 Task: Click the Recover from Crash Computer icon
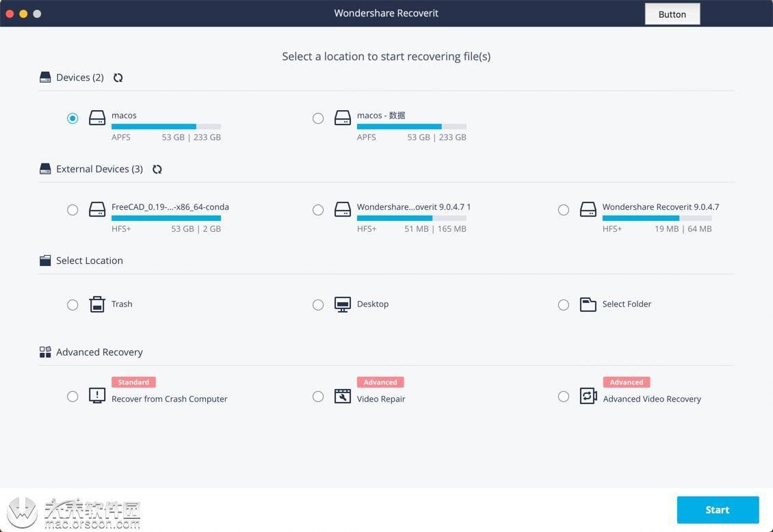point(97,395)
